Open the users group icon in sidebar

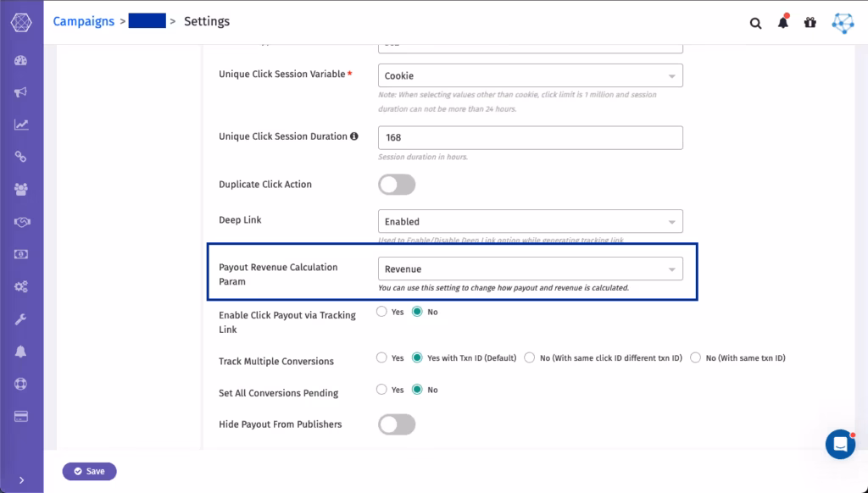tap(21, 189)
